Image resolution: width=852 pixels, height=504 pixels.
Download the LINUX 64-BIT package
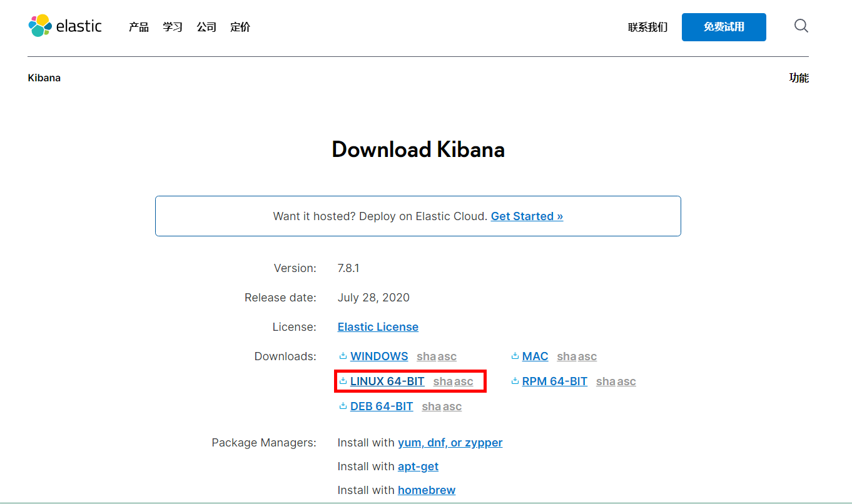(x=387, y=381)
